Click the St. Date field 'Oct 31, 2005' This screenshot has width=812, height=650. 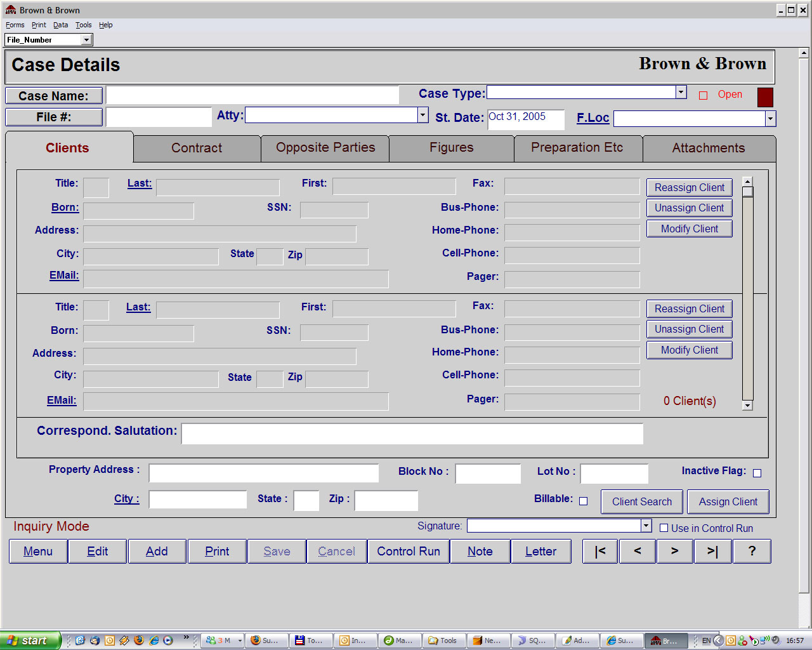526,119
